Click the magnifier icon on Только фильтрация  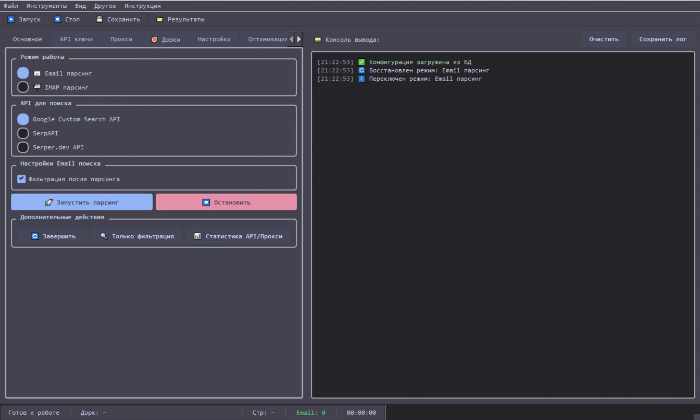[102, 237]
